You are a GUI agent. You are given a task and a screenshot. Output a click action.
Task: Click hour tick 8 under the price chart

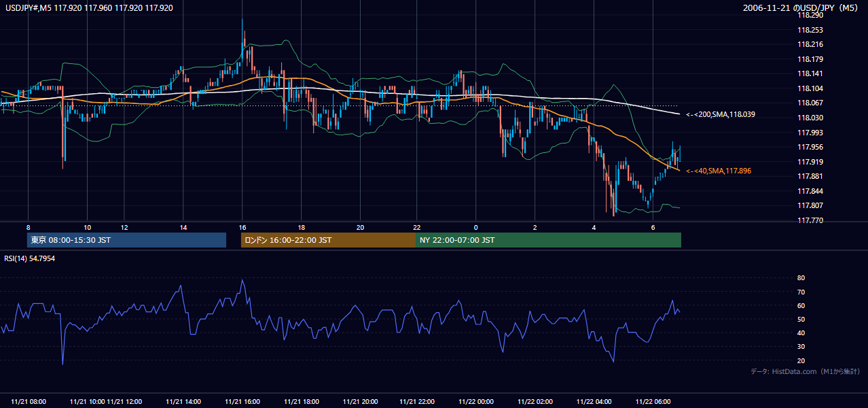(28, 227)
